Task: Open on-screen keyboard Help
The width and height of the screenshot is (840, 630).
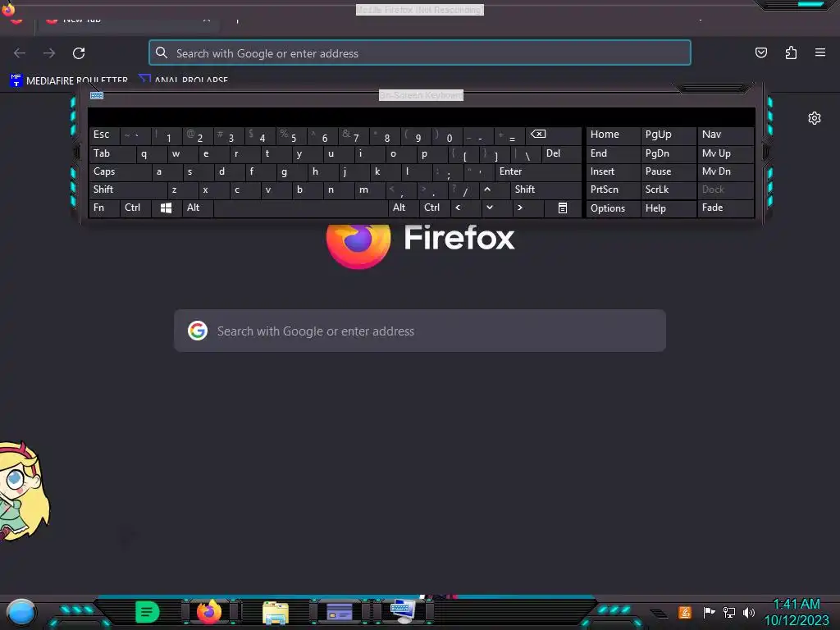Action: tap(668, 208)
